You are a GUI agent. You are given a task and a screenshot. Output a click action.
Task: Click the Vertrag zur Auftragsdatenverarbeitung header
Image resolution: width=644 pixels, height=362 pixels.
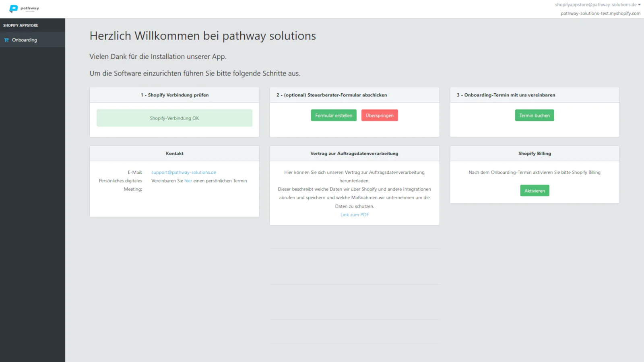tap(354, 154)
